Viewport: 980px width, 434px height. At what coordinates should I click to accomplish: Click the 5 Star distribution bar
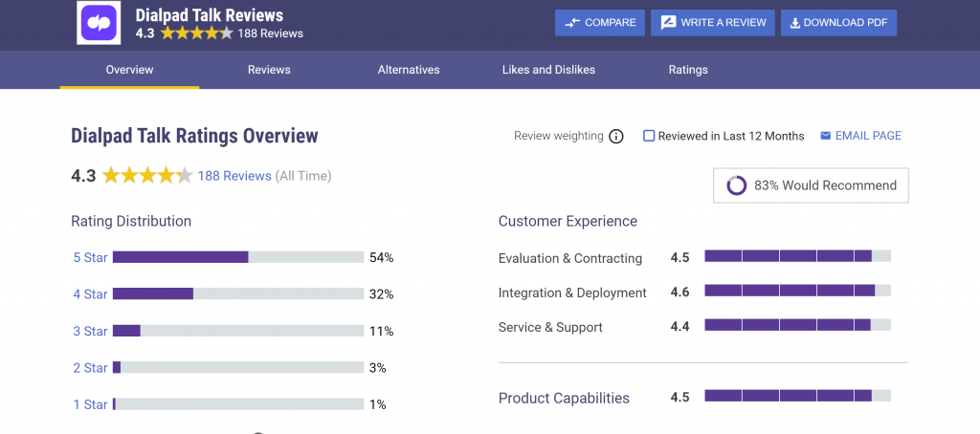pos(238,257)
